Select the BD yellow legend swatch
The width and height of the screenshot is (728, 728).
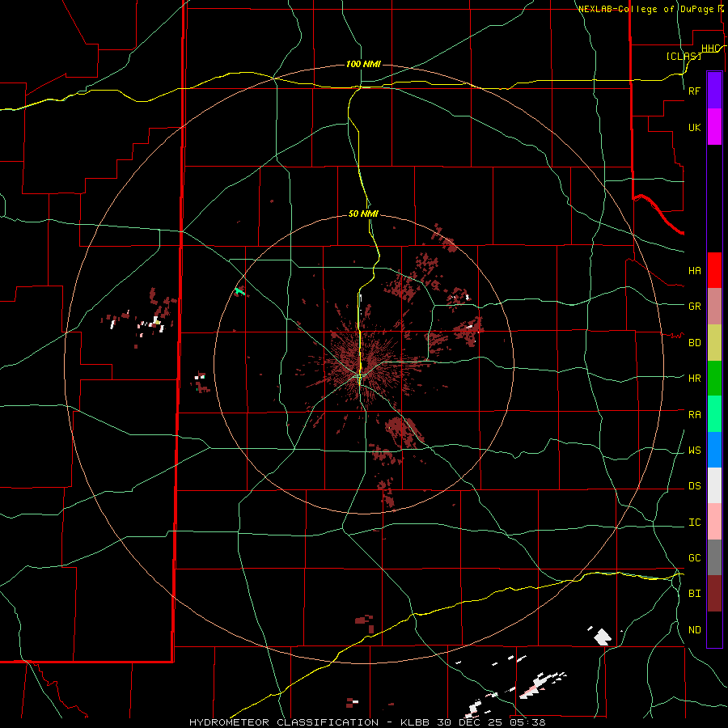(x=714, y=343)
